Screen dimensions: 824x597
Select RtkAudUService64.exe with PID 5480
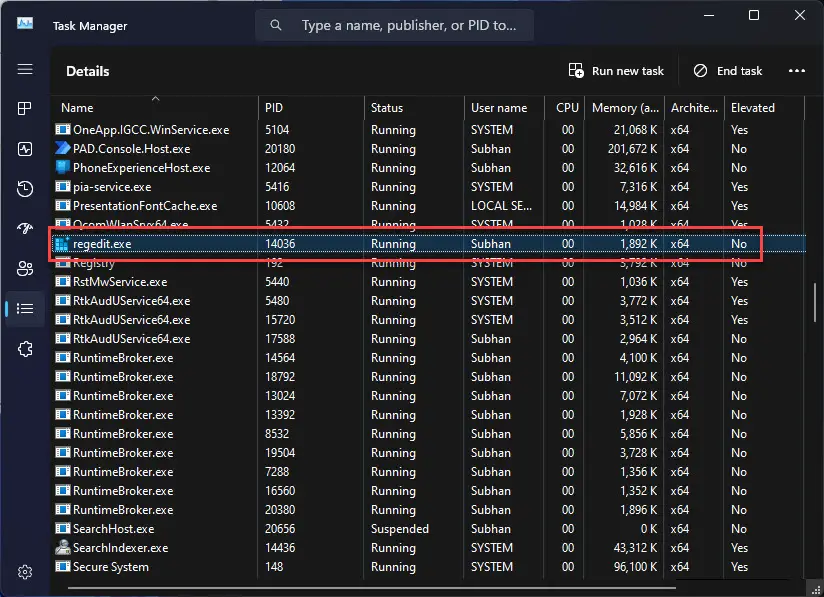131,301
